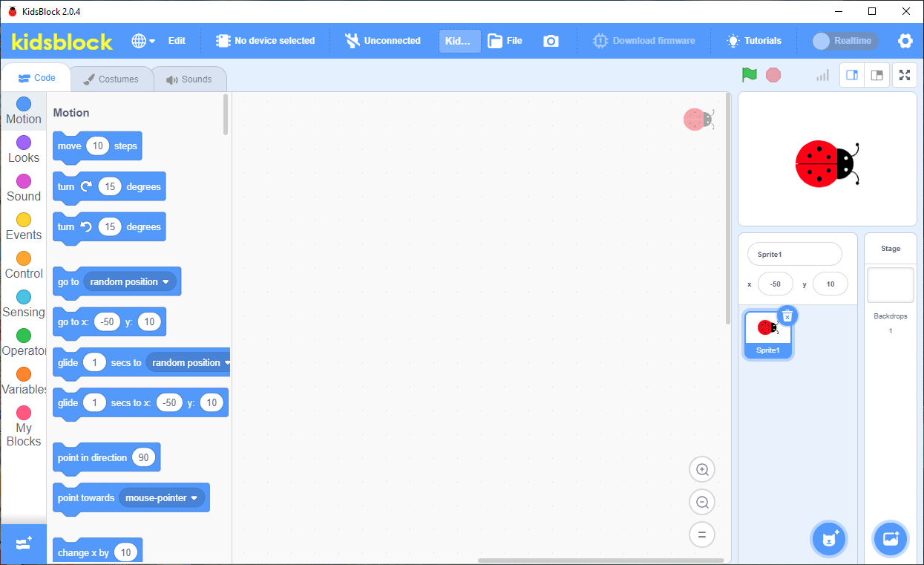Open go to random position dropdown
The width and height of the screenshot is (924, 565).
point(130,282)
